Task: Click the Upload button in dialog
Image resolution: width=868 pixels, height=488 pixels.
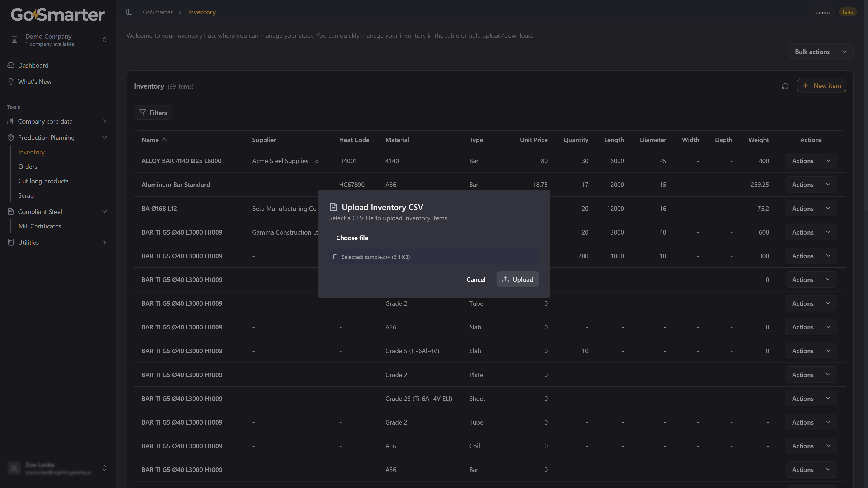Action: click(x=517, y=279)
